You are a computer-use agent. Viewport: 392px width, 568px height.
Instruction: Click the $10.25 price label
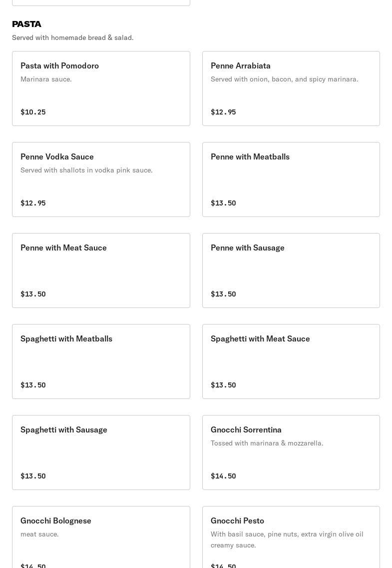(x=33, y=112)
